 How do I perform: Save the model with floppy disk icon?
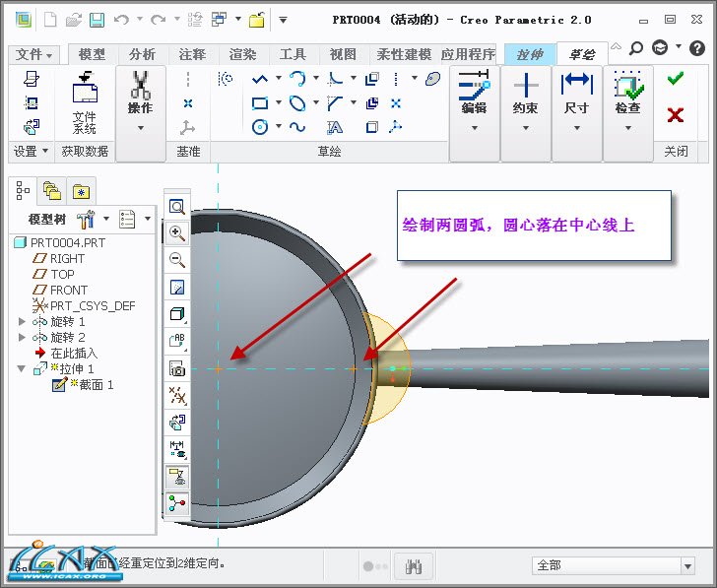pyautogui.click(x=97, y=20)
